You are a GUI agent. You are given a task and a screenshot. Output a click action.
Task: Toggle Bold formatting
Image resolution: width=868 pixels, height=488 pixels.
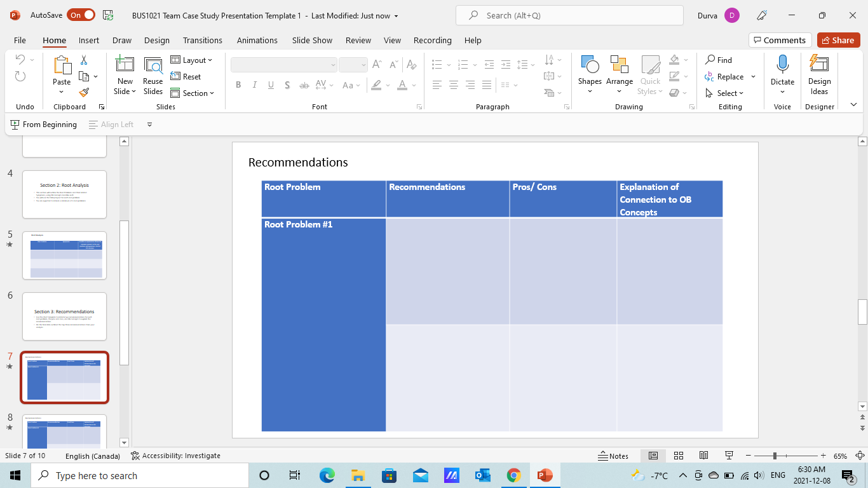pos(238,85)
